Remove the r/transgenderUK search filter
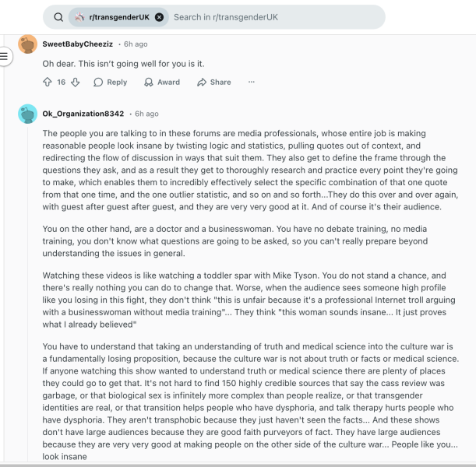Image resolution: width=476 pixels, height=467 pixels. pos(159,17)
